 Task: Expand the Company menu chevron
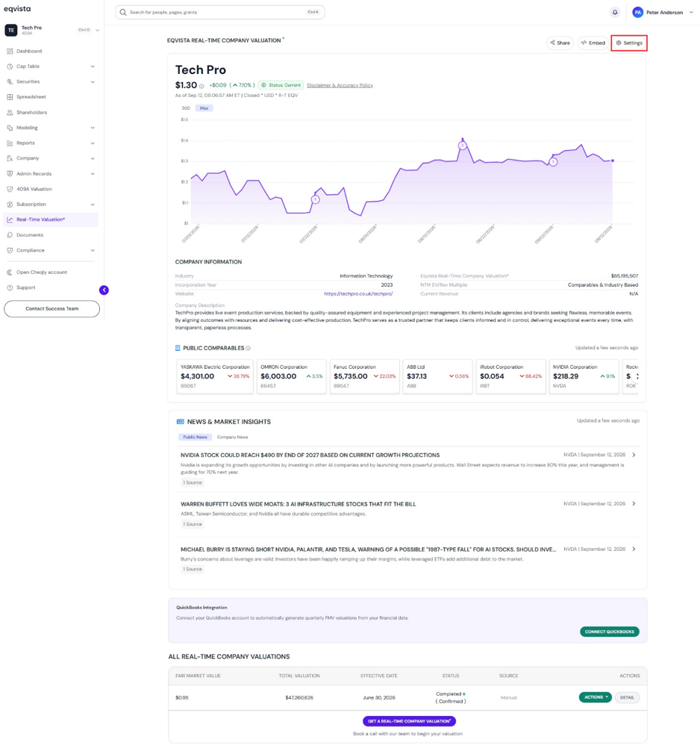click(93, 158)
